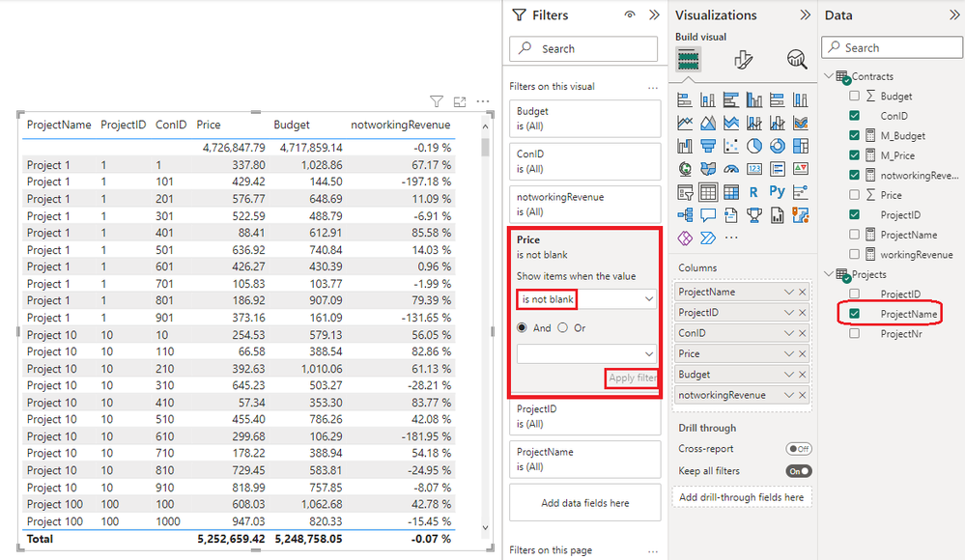Choose the Decomposition tree visual

(684, 214)
